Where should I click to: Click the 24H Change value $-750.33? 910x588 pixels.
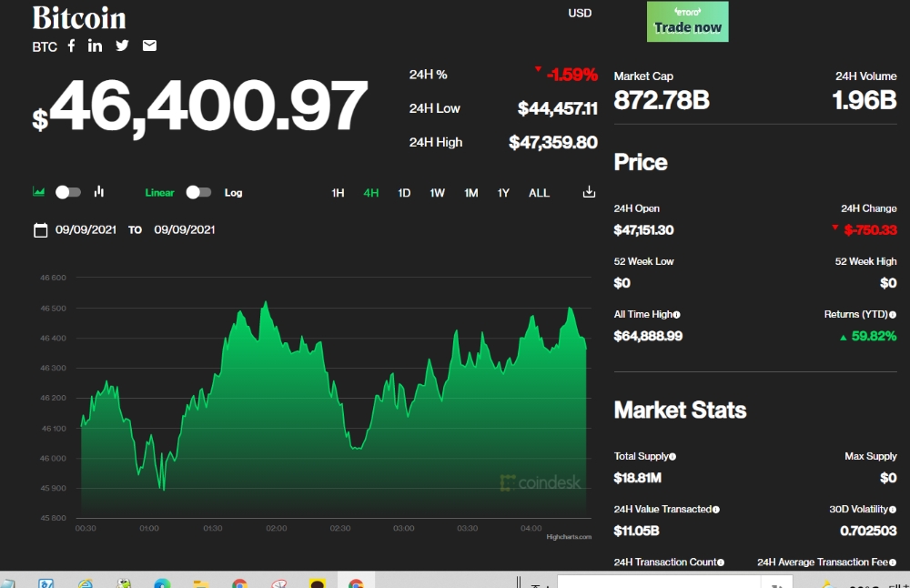point(871,230)
